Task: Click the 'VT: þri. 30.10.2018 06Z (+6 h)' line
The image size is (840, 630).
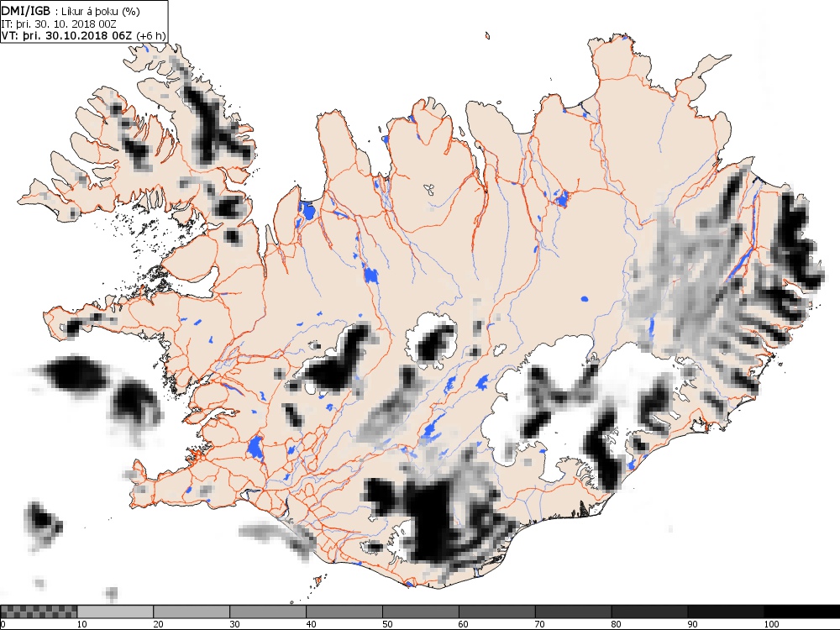Action: pyautogui.click(x=83, y=35)
